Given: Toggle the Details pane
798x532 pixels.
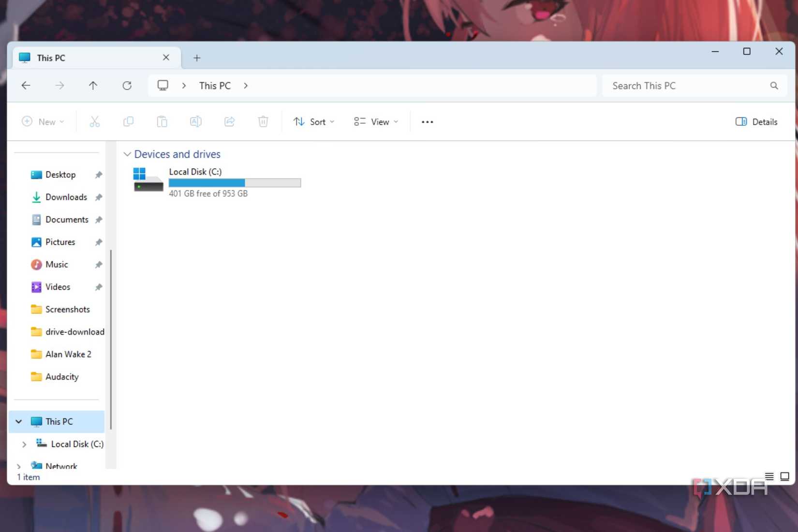Looking at the screenshot, I should 756,122.
